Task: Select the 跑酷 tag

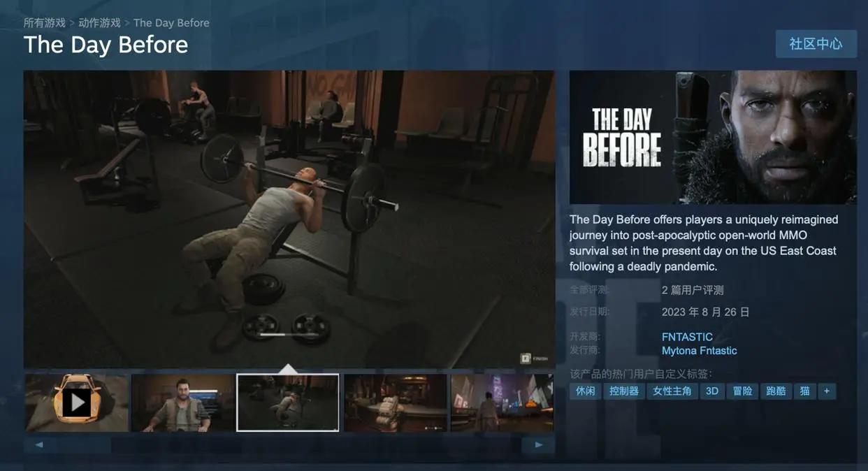Action: pos(776,391)
